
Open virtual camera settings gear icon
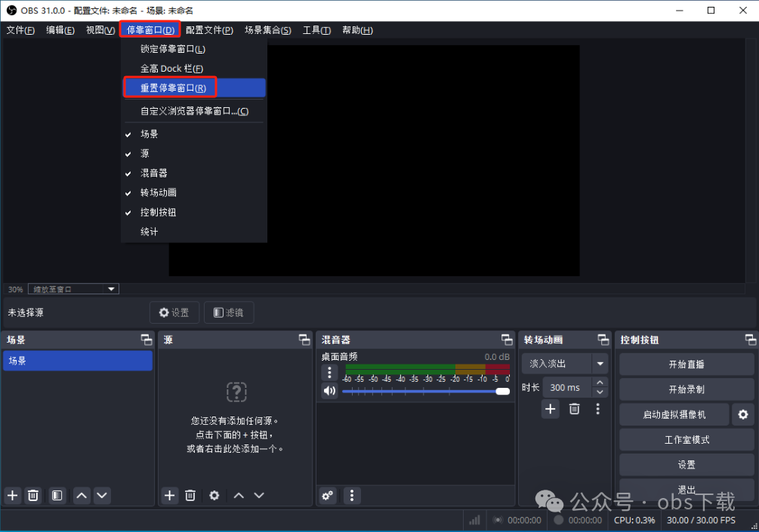click(743, 414)
